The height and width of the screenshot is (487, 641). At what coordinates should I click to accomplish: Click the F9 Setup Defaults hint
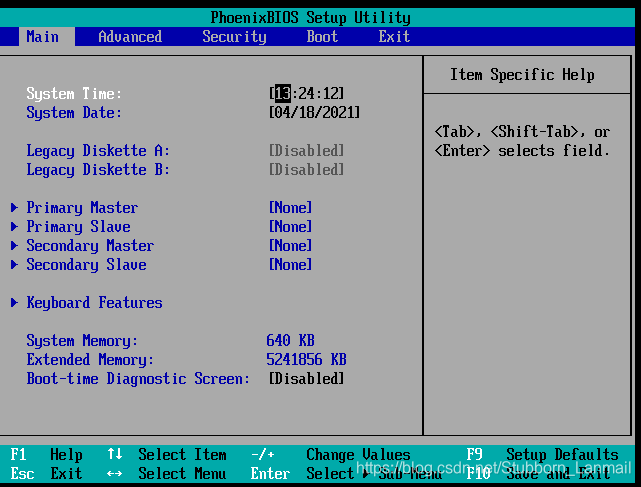(542, 455)
